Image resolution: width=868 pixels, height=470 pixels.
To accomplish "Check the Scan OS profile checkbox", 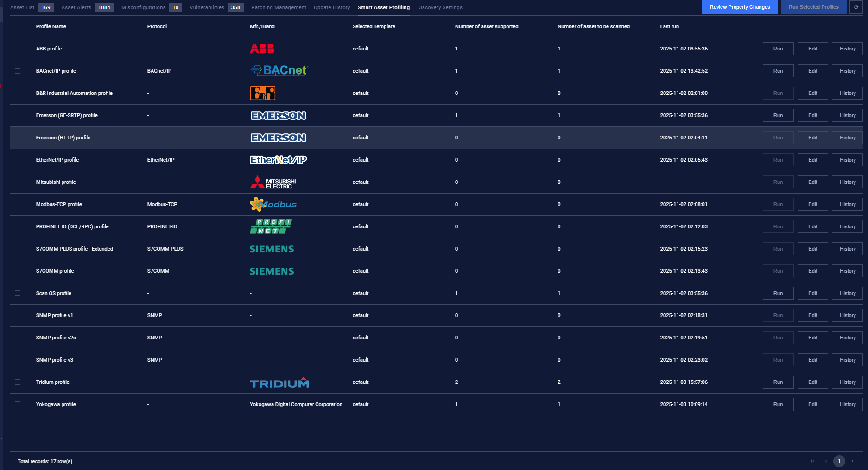I will pos(18,293).
